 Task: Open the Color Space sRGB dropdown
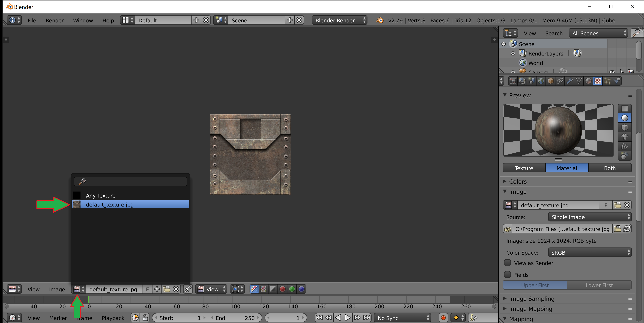(590, 253)
